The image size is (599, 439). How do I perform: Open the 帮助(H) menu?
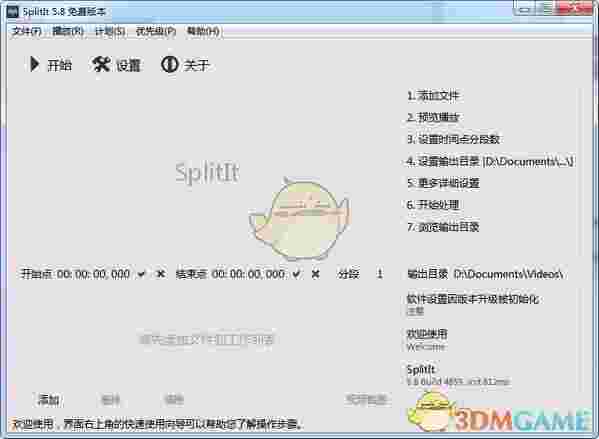(x=203, y=31)
